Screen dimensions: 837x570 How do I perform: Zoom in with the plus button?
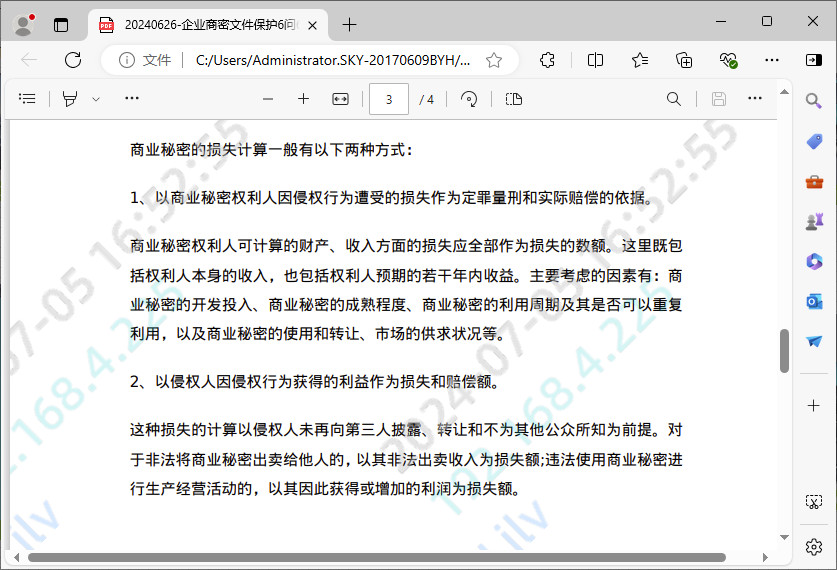click(303, 99)
